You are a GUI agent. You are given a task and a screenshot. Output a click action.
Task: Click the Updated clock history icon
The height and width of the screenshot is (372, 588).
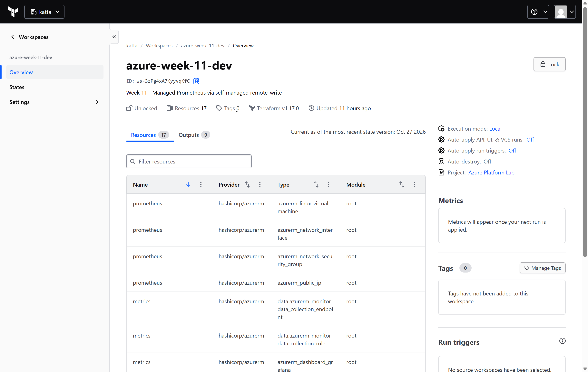coord(311,108)
